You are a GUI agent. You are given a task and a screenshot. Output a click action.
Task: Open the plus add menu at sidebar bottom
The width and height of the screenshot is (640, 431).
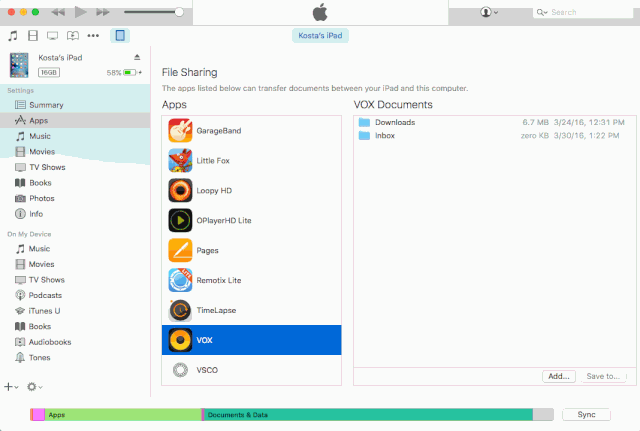11,387
